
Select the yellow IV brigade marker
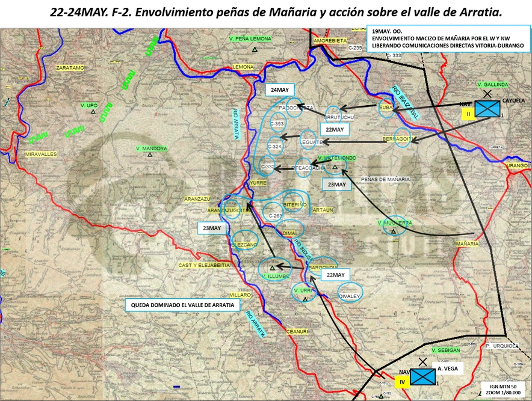[403, 382]
